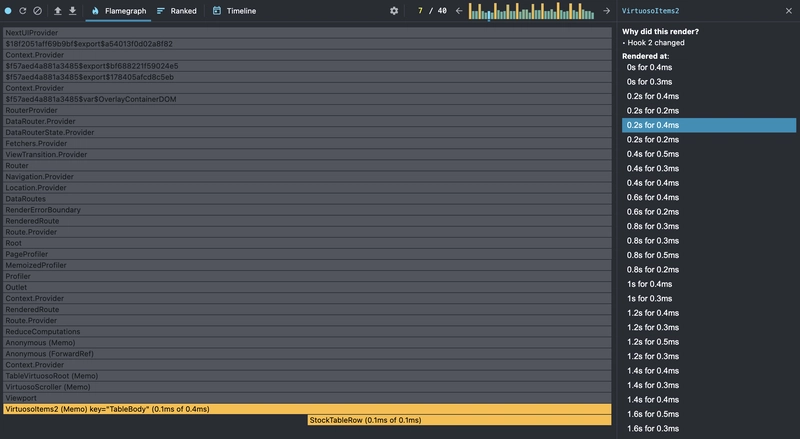
Task: Switch to the Flamegraph tab
Action: [118, 11]
